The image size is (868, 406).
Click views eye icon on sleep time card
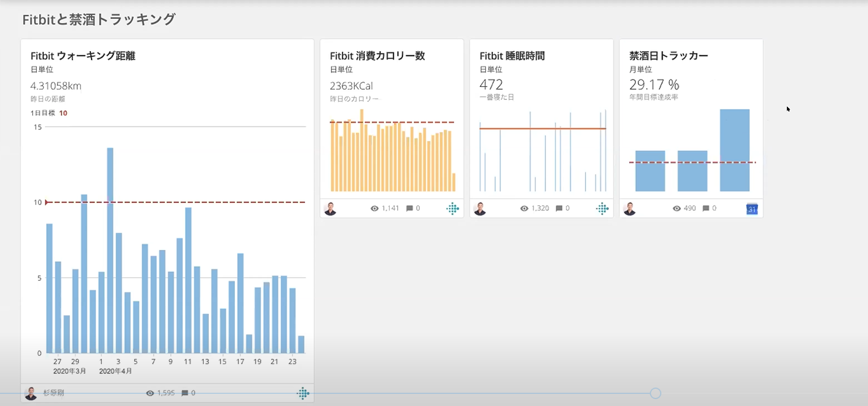pyautogui.click(x=524, y=208)
